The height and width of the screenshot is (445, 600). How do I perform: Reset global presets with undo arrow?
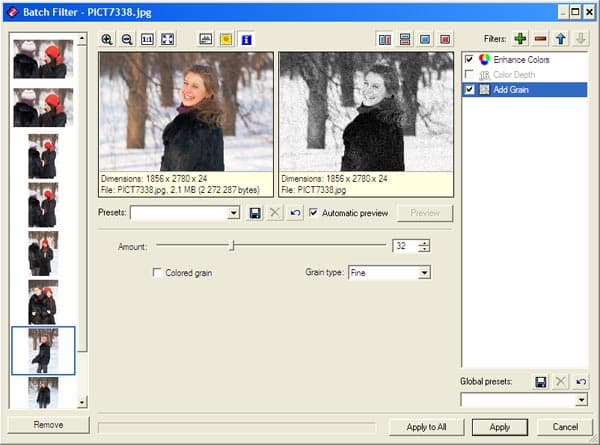pos(581,381)
